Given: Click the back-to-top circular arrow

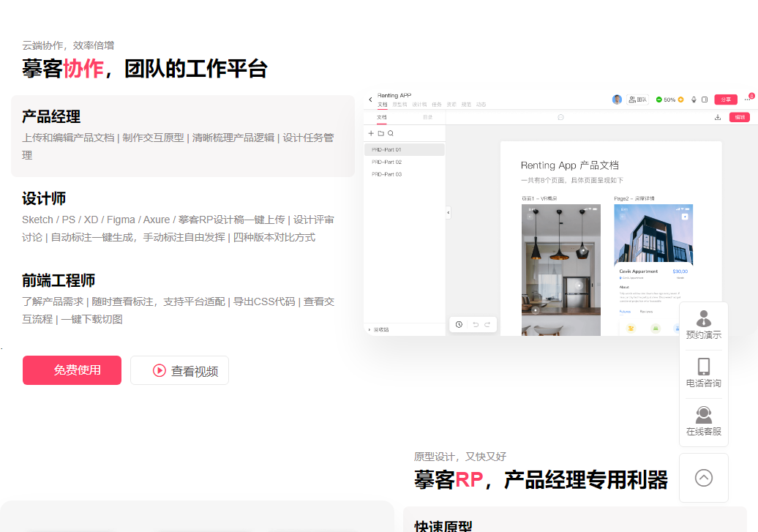Looking at the screenshot, I should (x=704, y=478).
